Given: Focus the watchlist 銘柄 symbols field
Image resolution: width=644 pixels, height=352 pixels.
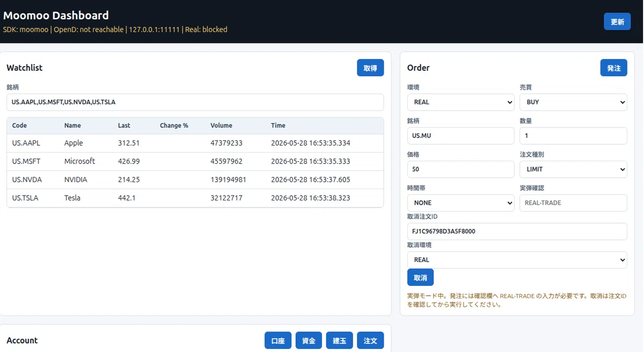Looking at the screenshot, I should point(195,102).
